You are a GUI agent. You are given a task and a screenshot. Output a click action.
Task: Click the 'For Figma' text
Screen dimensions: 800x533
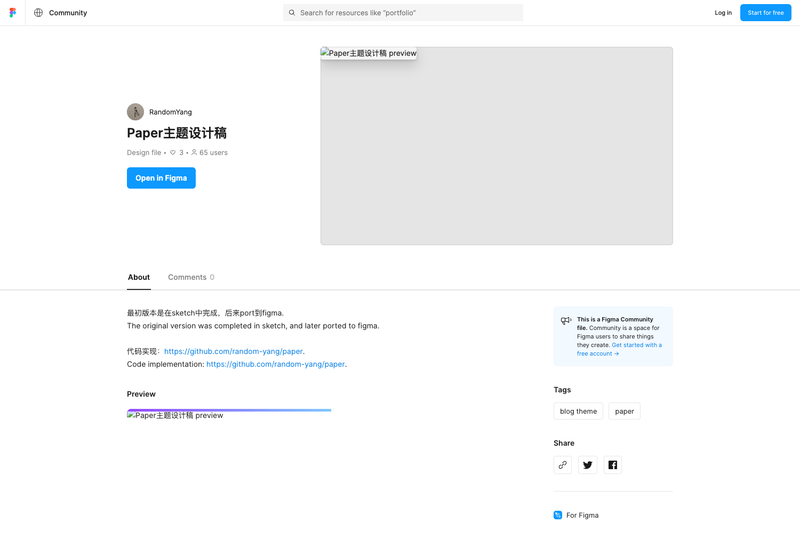tap(582, 515)
